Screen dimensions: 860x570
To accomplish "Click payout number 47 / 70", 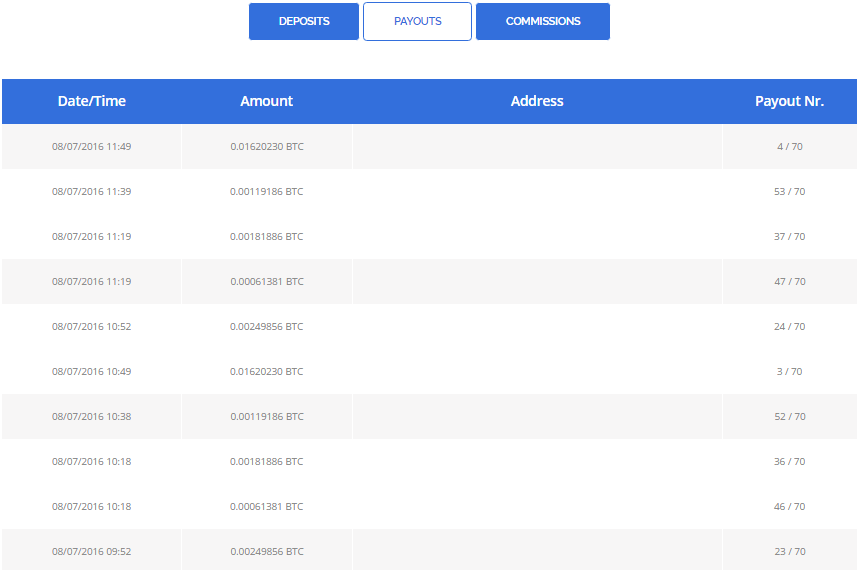I will (x=789, y=281).
